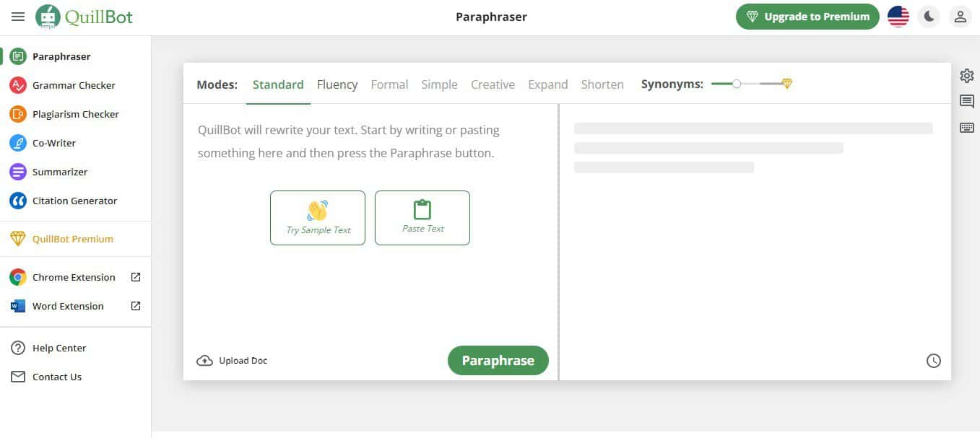Viewport: 980px width, 438px height.
Task: Switch to Fluency mode tab
Action: click(x=337, y=84)
